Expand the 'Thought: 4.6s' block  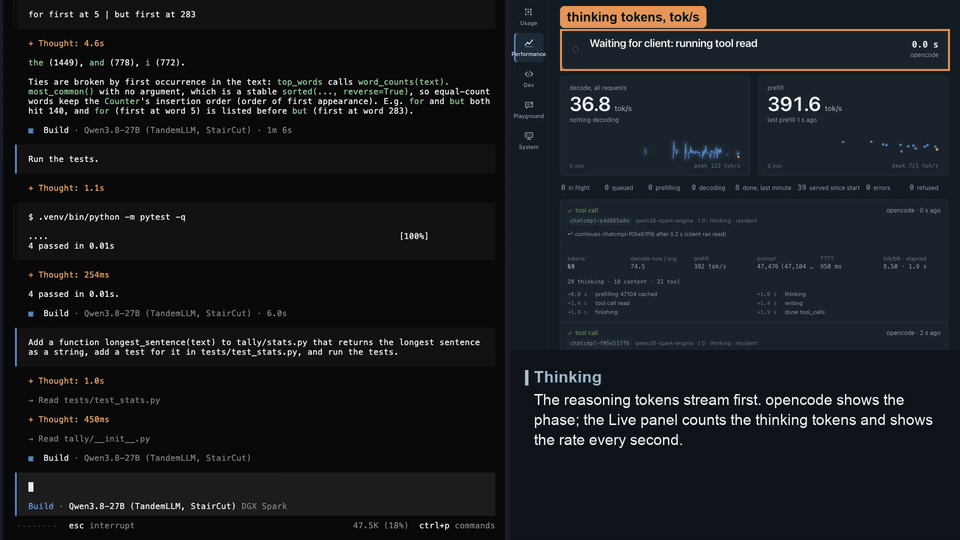66,43
